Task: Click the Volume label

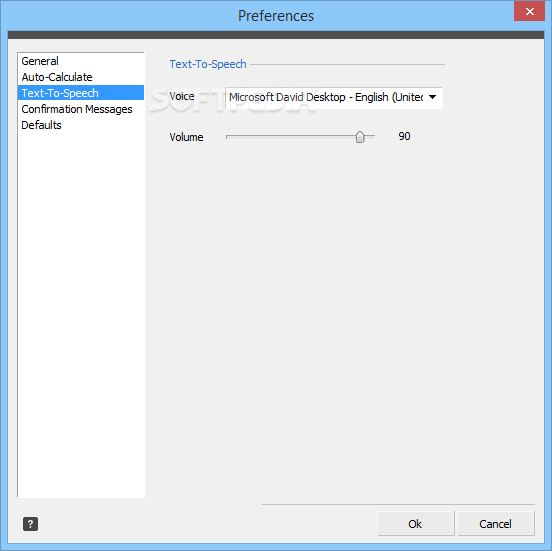Action: 186,137
